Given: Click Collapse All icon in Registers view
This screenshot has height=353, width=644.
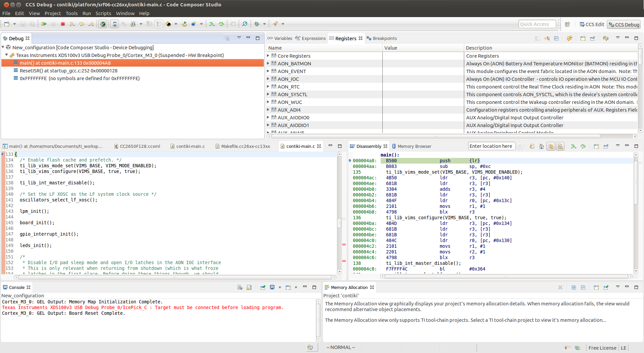Looking at the screenshot, I should click(x=556, y=39).
